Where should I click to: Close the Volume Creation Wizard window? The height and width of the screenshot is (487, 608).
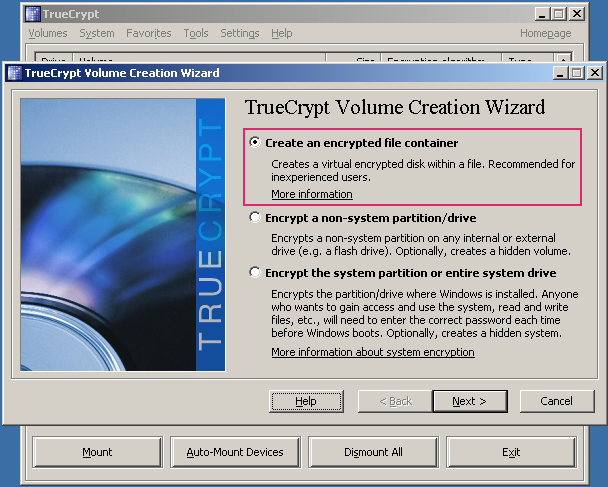(x=595, y=73)
